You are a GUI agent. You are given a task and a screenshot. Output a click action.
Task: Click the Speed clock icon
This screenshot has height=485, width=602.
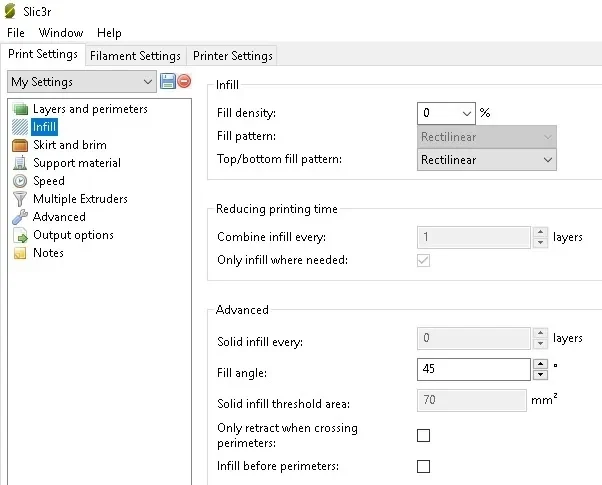click(20, 181)
